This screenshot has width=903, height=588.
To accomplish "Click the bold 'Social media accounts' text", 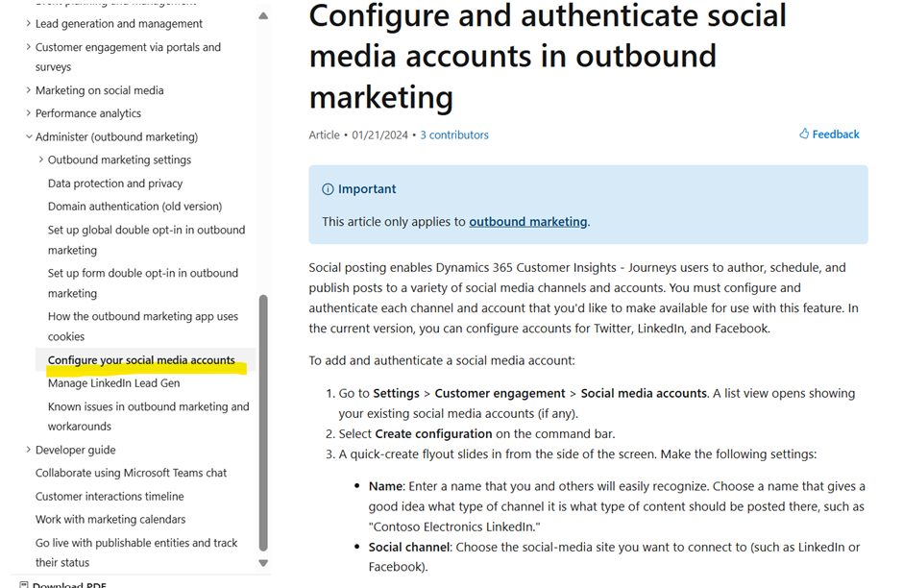I will [x=644, y=393].
